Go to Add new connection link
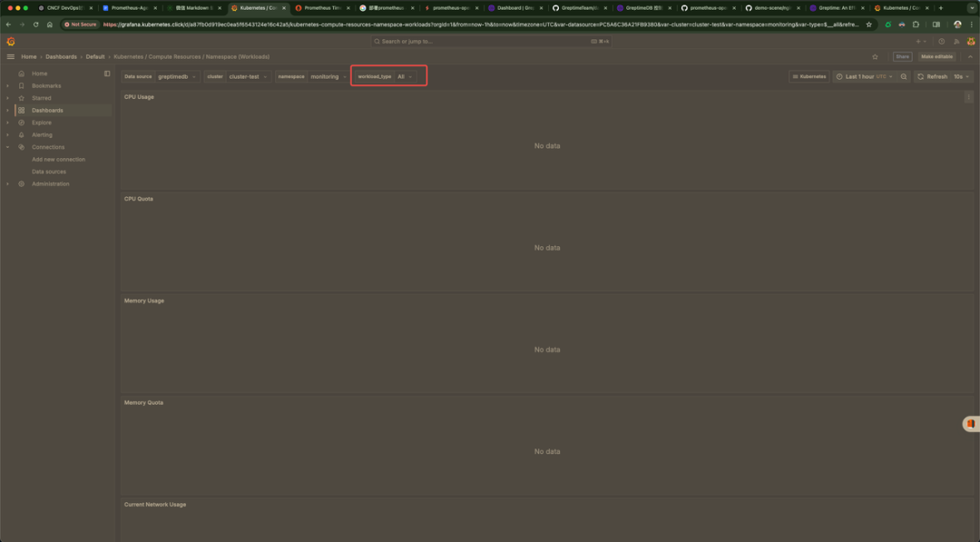The width and height of the screenshot is (980, 542). click(x=59, y=160)
